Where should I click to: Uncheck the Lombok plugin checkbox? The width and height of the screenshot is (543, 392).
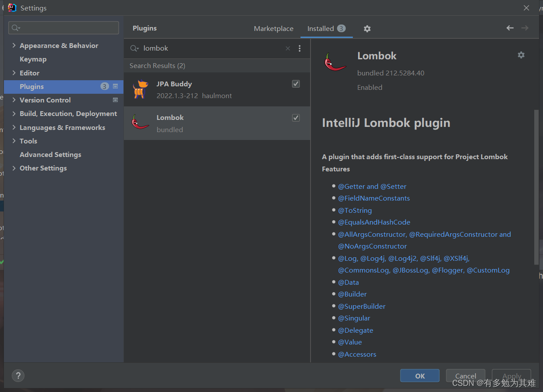[296, 118]
